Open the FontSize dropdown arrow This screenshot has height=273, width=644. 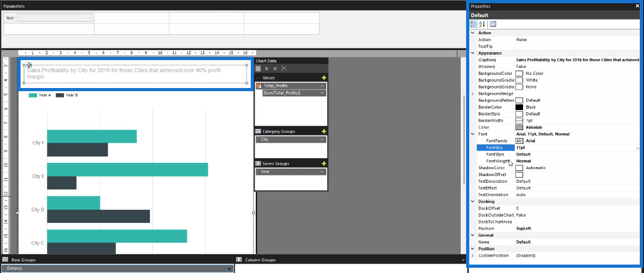tap(638, 148)
